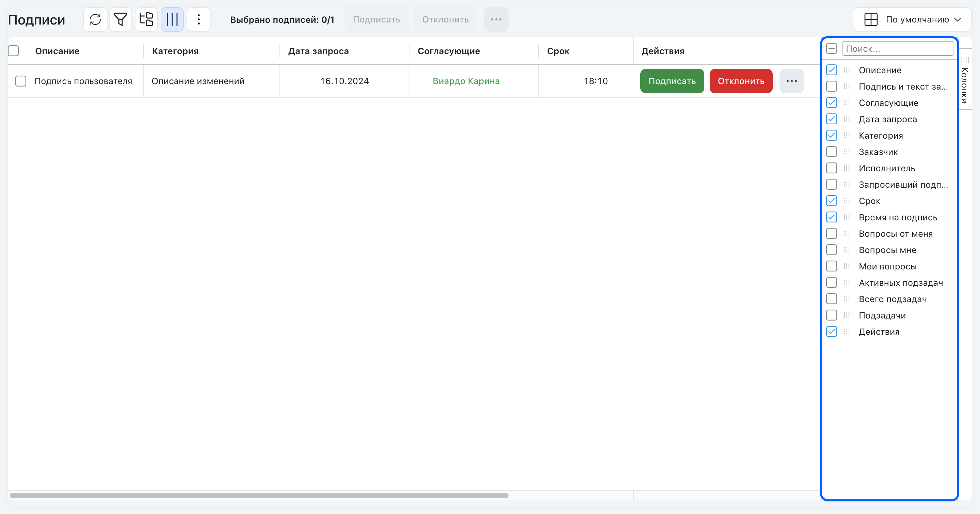Click the drag handle beside Мои вопросы
The height and width of the screenshot is (514, 980).
coord(848,266)
